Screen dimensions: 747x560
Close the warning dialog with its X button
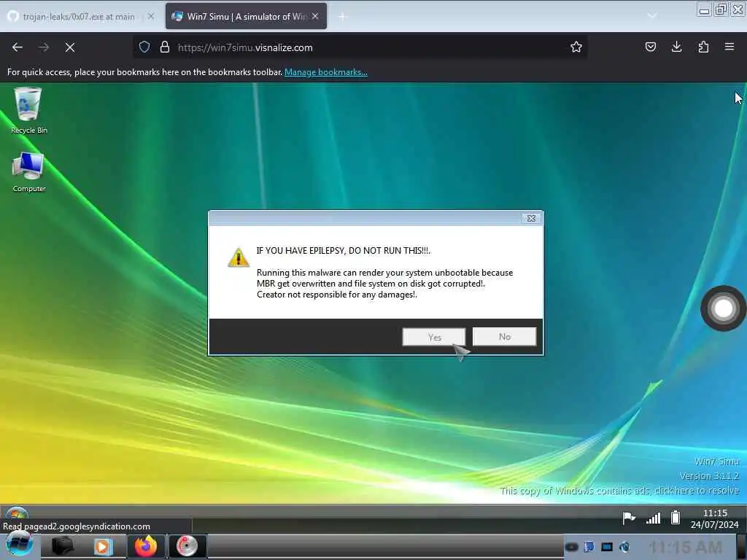(x=531, y=218)
